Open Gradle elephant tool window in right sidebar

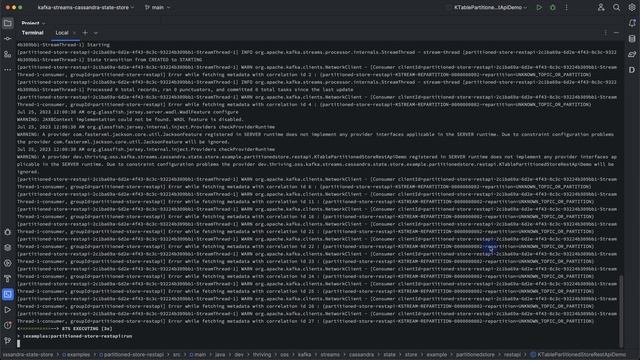tap(632, 54)
